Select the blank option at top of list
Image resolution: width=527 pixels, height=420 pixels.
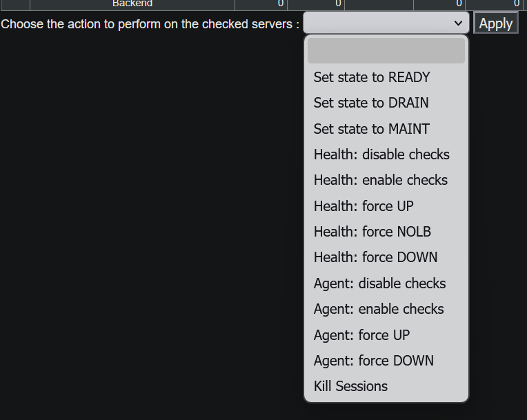(386, 51)
